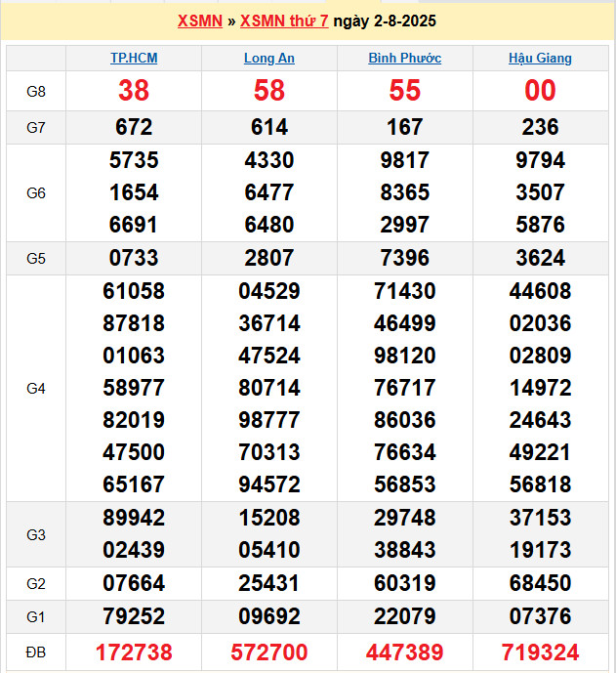
Task: Click G4 number 80714
Action: click(x=269, y=388)
